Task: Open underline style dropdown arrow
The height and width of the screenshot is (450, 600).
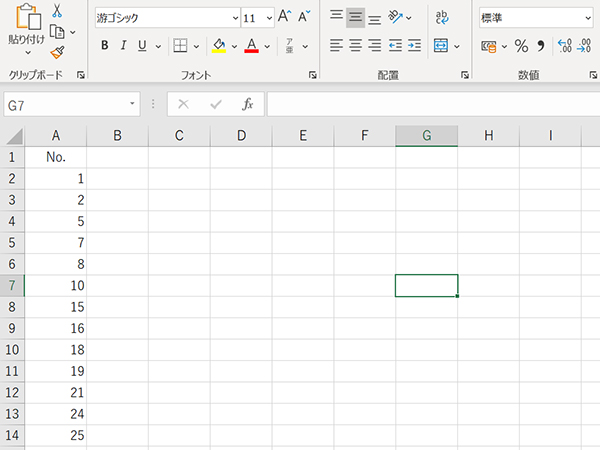Action: pos(158,47)
